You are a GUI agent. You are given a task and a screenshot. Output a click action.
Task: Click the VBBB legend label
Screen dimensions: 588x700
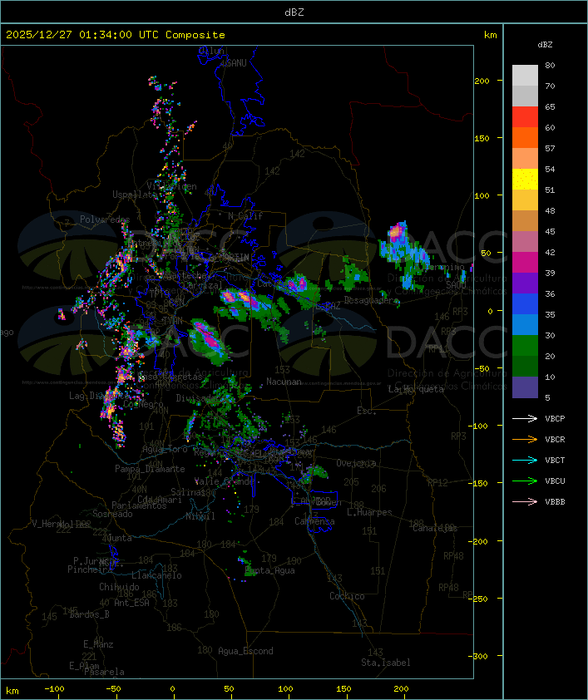[x=555, y=502]
